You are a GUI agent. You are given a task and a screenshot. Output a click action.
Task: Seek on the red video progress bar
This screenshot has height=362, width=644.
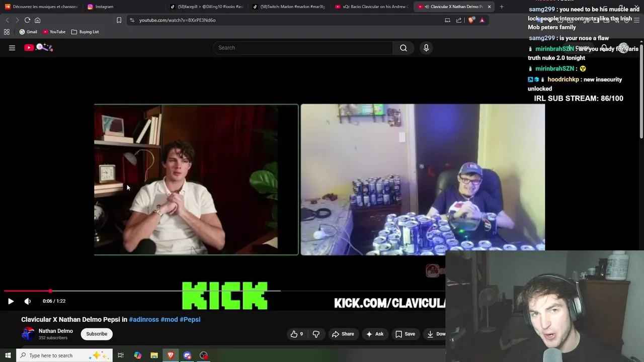(142, 291)
